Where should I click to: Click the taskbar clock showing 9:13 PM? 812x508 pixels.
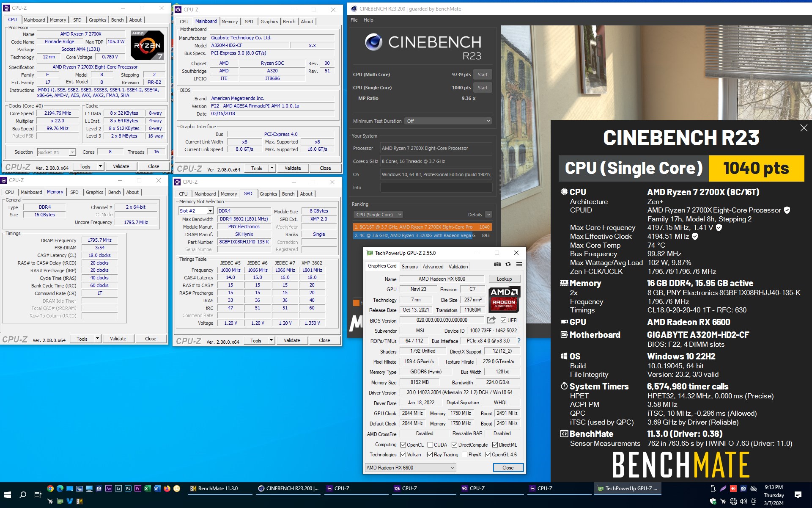[774, 495]
